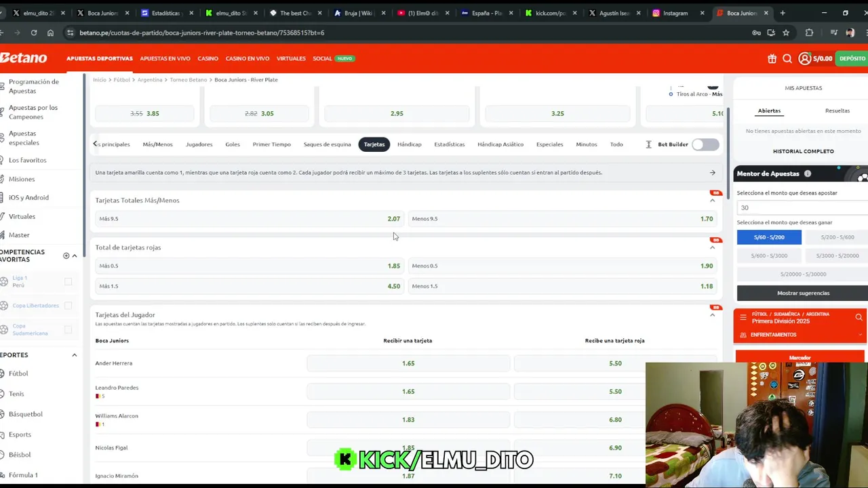Switch to the Goles market tab
868x488 pixels.
(233, 144)
